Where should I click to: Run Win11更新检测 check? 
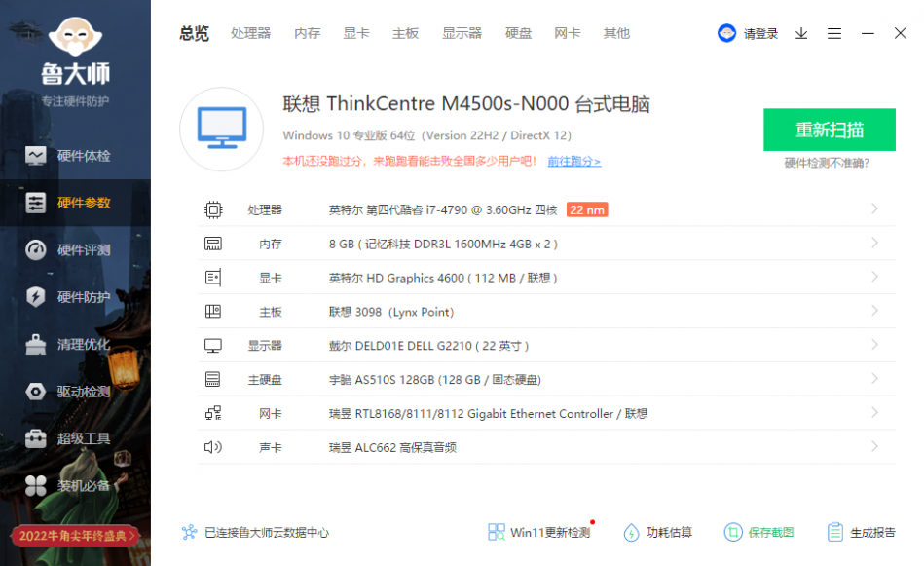pyautogui.click(x=539, y=533)
